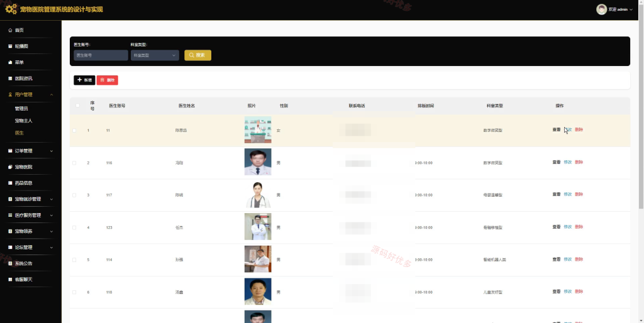This screenshot has height=323, width=644.
Task: Click the 客服聊天 sidebar icon
Action: [x=10, y=280]
